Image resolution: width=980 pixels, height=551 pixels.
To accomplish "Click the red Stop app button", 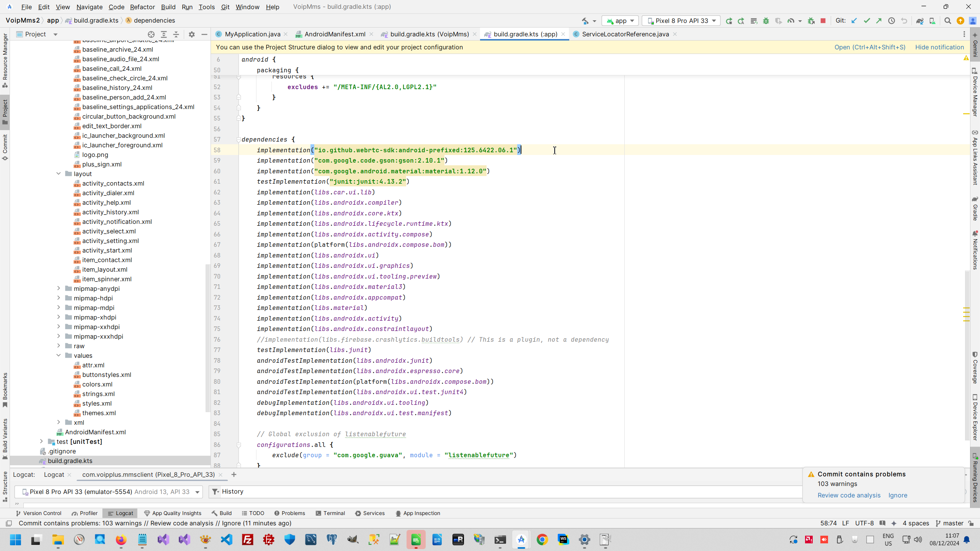I will (823, 21).
